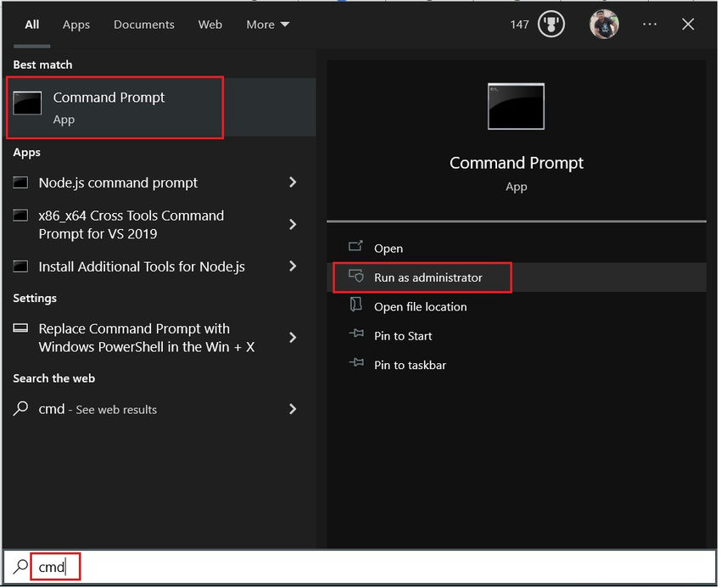
Task: Select Command Prompt best match result
Action: (x=160, y=108)
